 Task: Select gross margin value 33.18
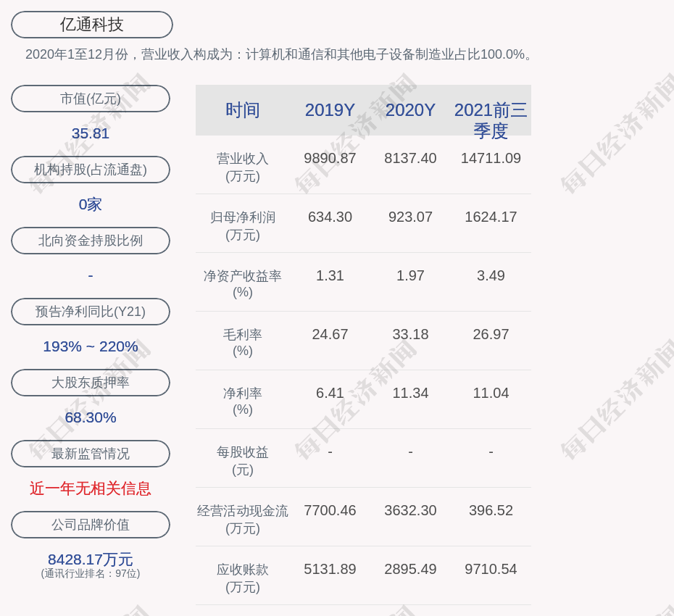[x=410, y=334]
